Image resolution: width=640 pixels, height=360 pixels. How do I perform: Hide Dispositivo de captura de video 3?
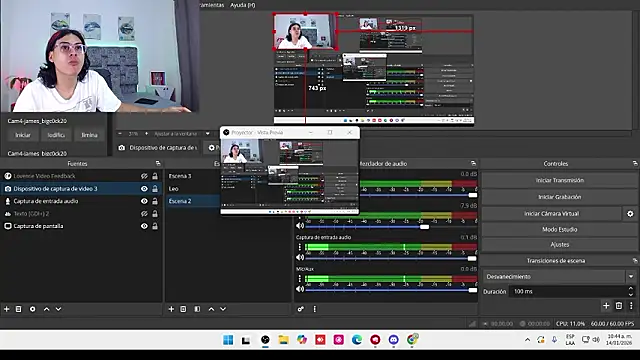pyautogui.click(x=144, y=189)
